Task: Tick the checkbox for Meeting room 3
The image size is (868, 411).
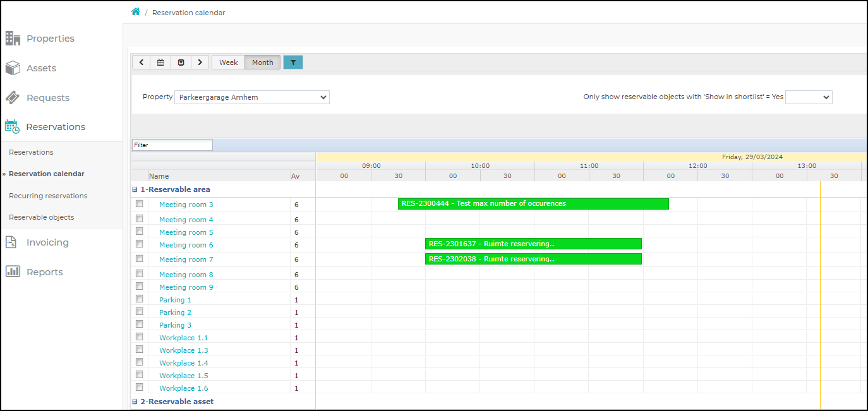Action: 140,204
